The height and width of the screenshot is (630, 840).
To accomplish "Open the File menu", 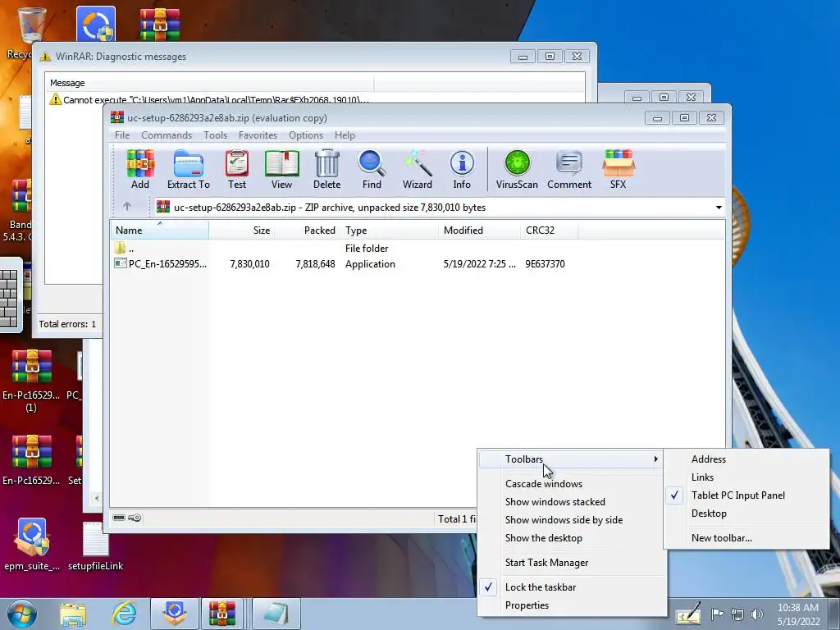I will click(x=122, y=135).
